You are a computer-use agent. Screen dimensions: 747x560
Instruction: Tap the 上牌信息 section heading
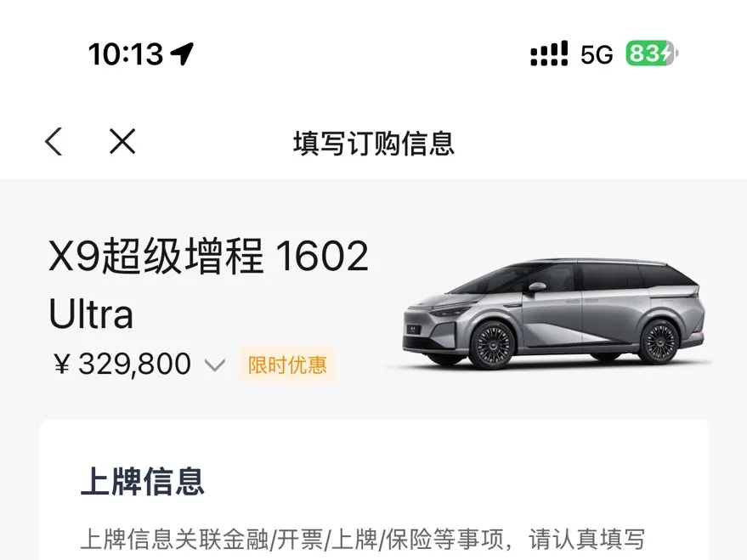click(143, 482)
